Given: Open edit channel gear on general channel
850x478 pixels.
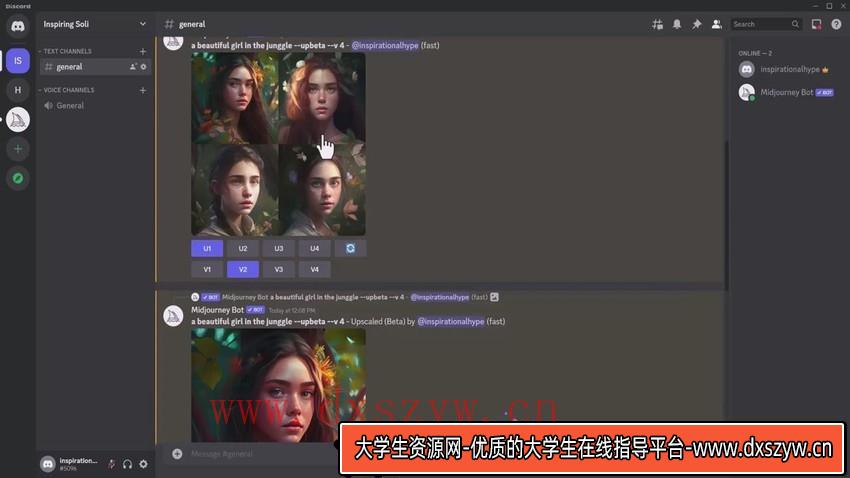Looking at the screenshot, I should (144, 67).
